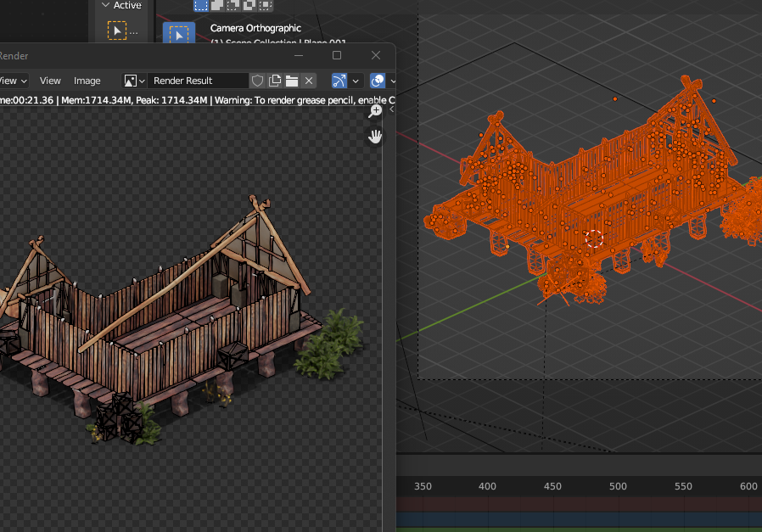Choose the Extend existing selection mode icon

click(x=216, y=5)
